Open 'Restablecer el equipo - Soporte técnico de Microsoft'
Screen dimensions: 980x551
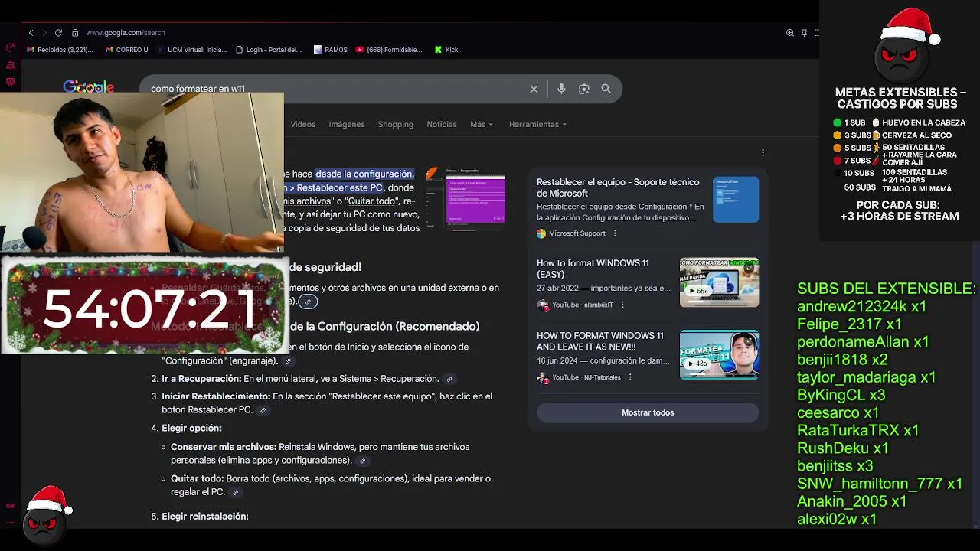[x=618, y=187]
